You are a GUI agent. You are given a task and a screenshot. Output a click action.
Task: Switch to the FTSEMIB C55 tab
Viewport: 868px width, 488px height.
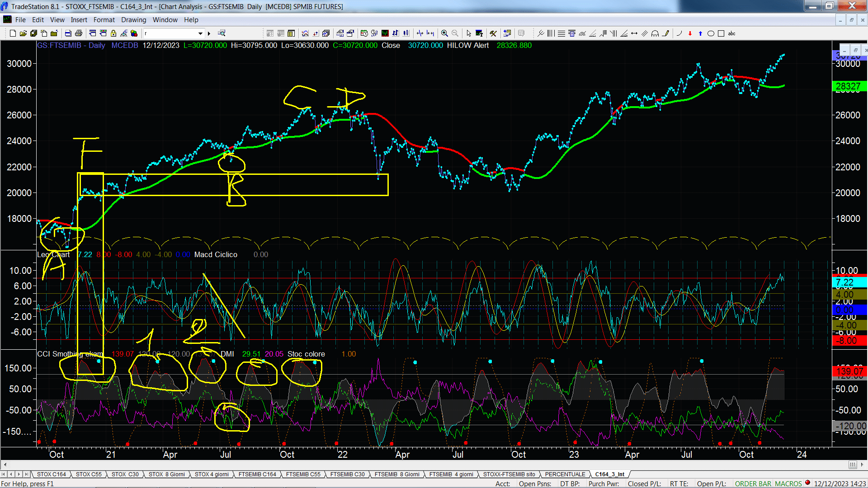click(x=303, y=474)
